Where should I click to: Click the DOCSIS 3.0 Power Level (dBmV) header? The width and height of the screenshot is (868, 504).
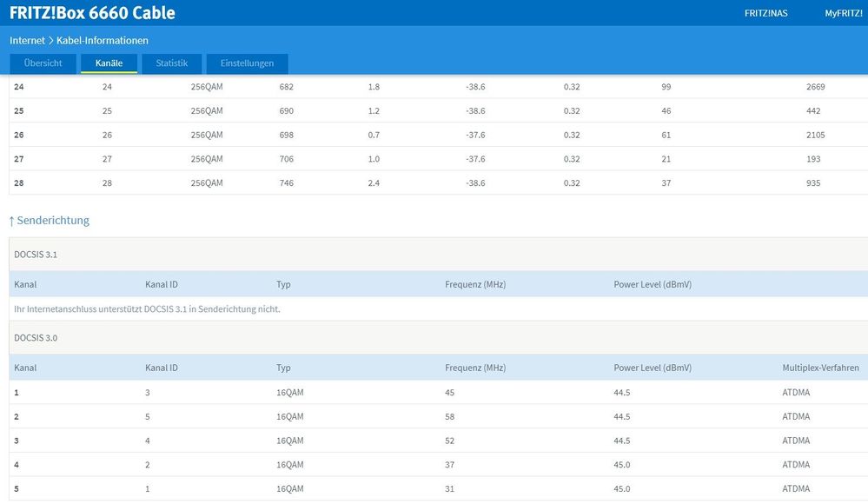(653, 368)
